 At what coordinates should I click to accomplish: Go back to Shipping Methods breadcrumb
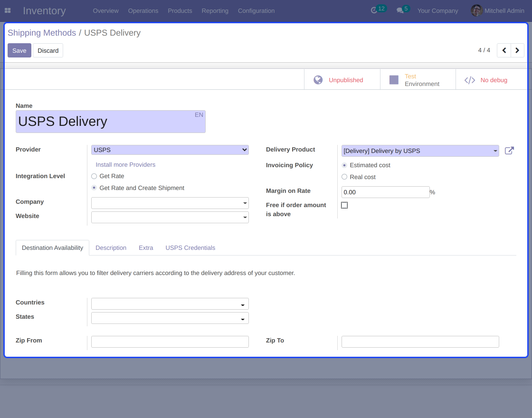pos(42,33)
